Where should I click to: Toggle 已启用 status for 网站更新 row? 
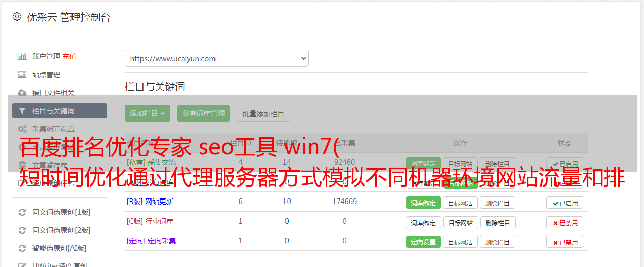tap(565, 203)
